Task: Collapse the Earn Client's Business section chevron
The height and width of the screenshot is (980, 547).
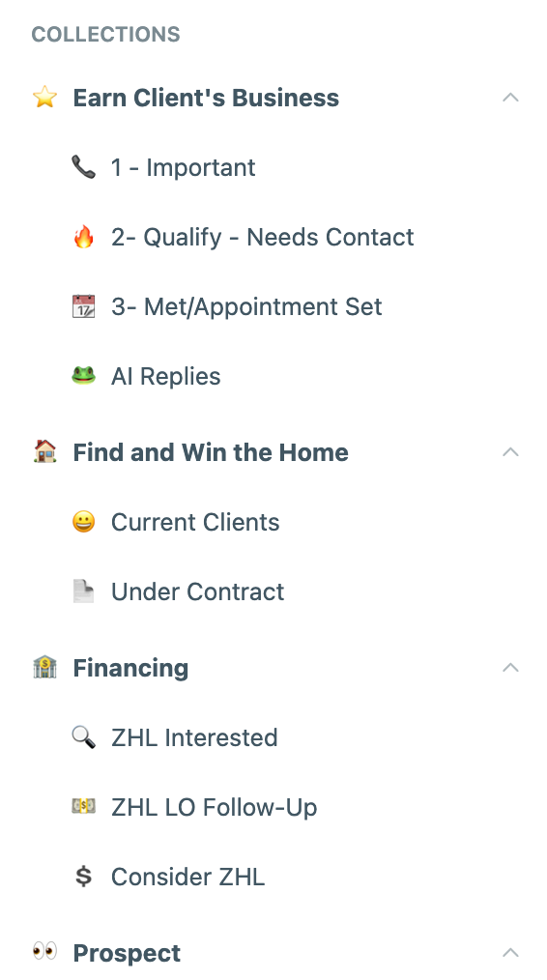Action: click(510, 98)
